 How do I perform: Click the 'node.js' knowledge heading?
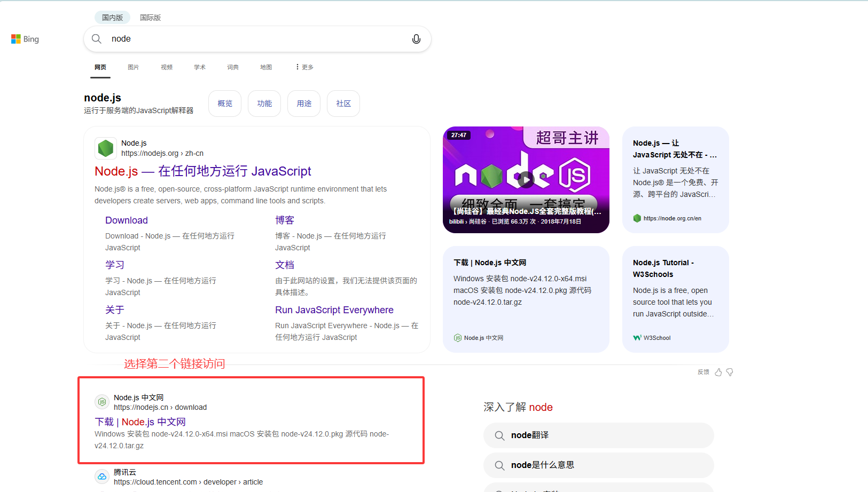(103, 98)
